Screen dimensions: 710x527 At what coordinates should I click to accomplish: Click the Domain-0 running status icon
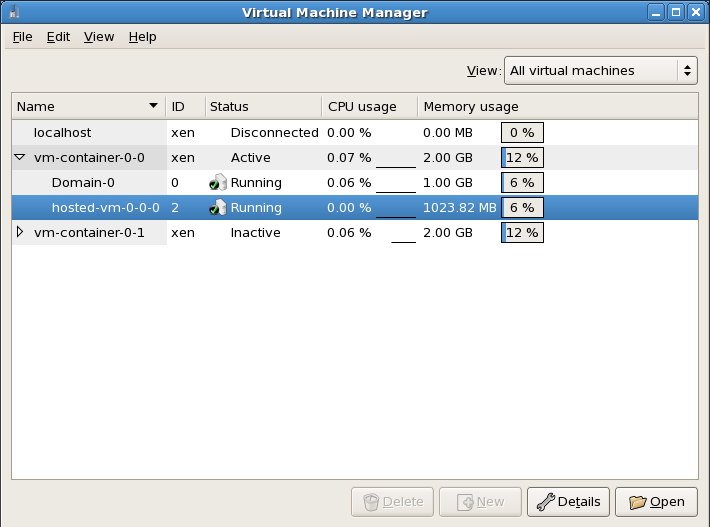(x=218, y=183)
